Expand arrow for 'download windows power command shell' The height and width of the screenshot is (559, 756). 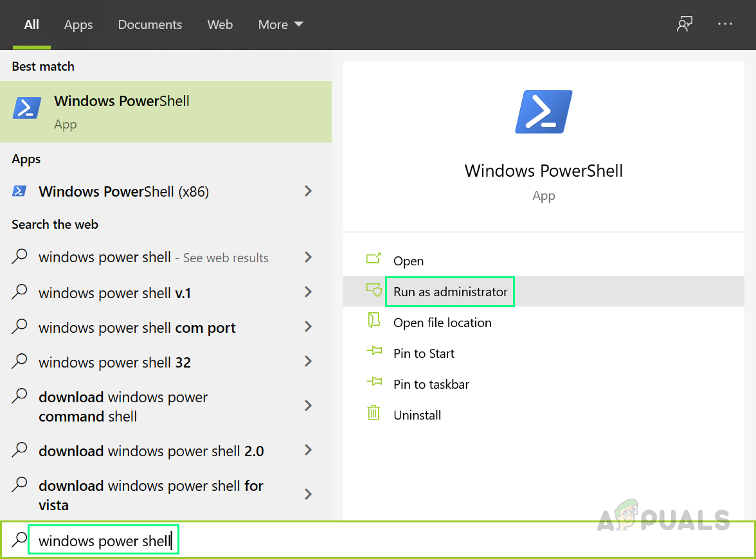[309, 406]
